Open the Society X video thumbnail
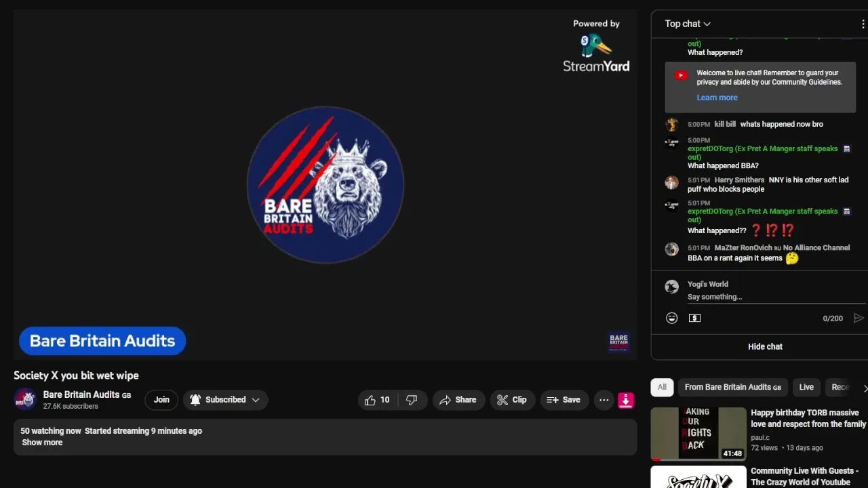The width and height of the screenshot is (868, 488). 698,477
